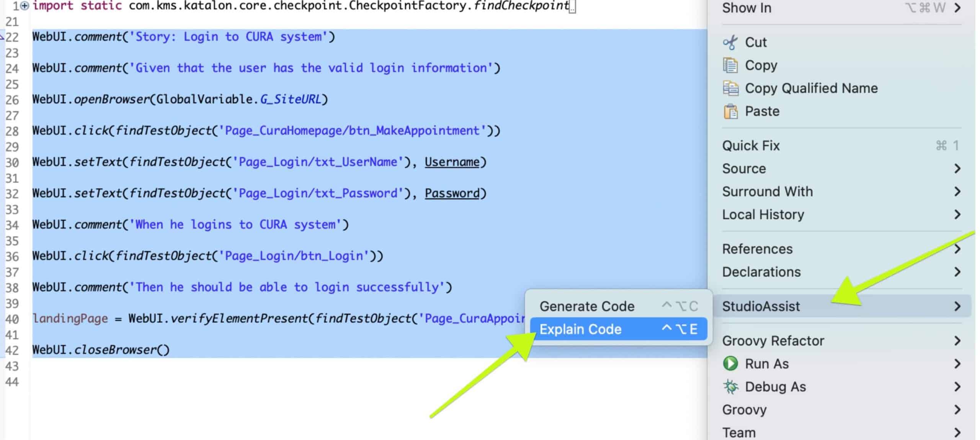Open the References submenu
This screenshot has width=980, height=440.
[841, 249]
